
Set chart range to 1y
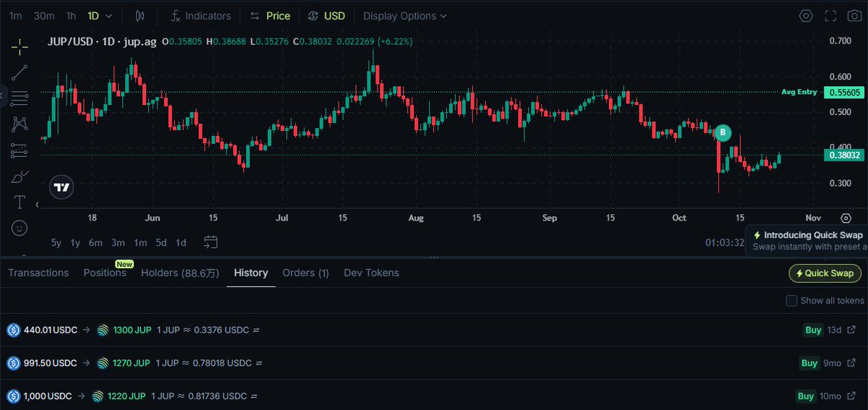point(75,242)
